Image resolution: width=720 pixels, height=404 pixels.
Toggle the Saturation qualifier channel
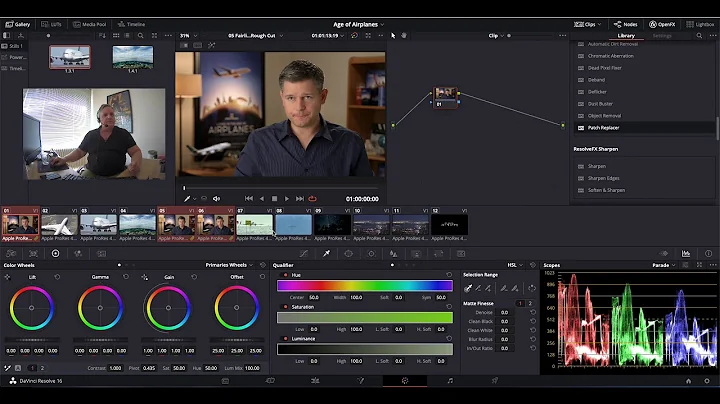coord(286,307)
